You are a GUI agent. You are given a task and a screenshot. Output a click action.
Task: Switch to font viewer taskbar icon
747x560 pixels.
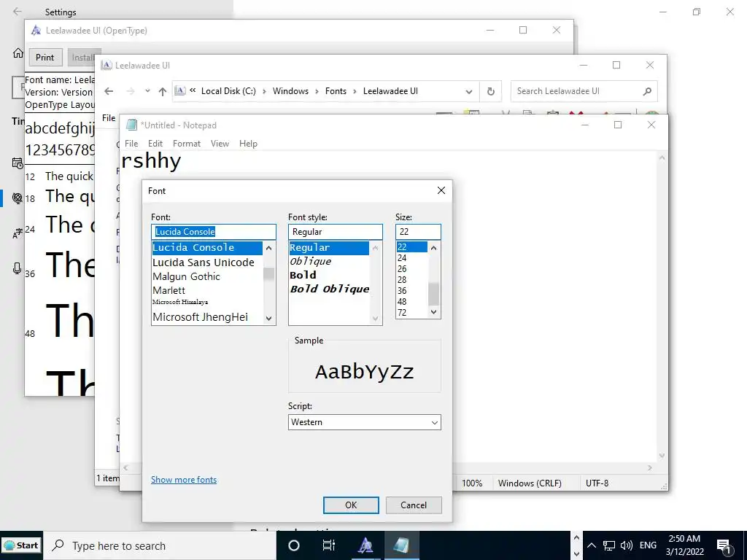pyautogui.click(x=365, y=545)
